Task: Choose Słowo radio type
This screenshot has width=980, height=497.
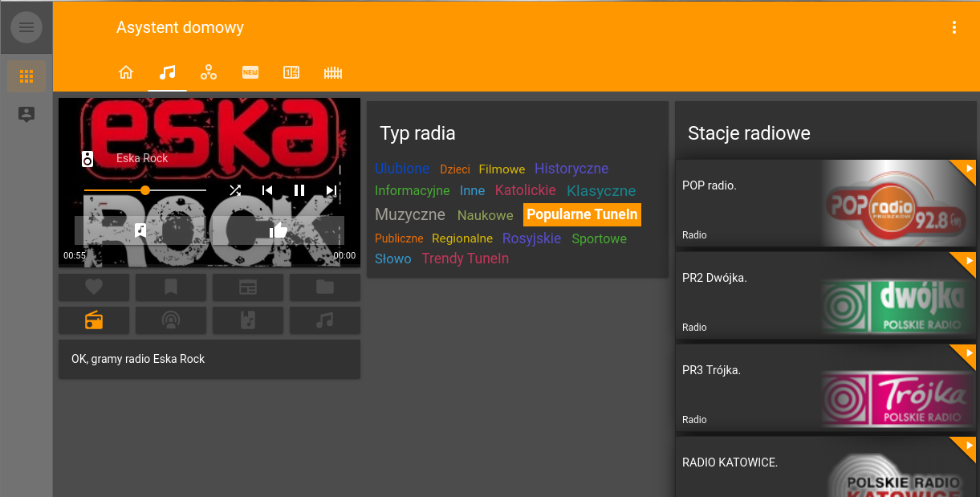Action: tap(393, 259)
